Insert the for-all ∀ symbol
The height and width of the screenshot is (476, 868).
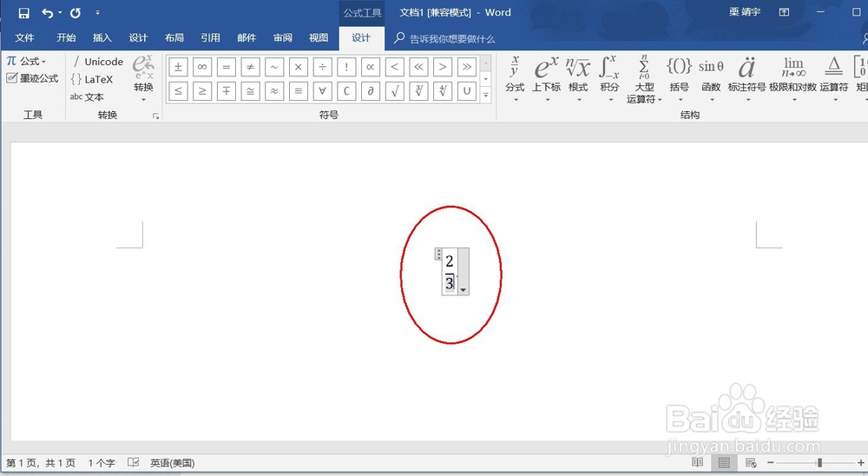click(x=322, y=91)
